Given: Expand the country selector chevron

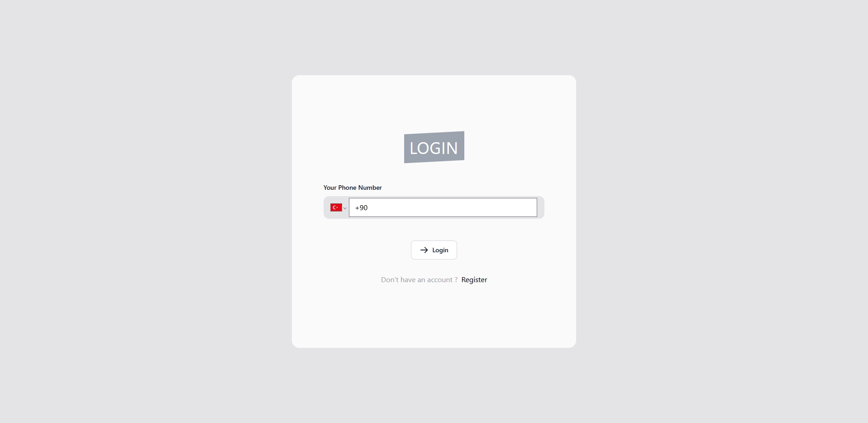Looking at the screenshot, I should (x=345, y=208).
